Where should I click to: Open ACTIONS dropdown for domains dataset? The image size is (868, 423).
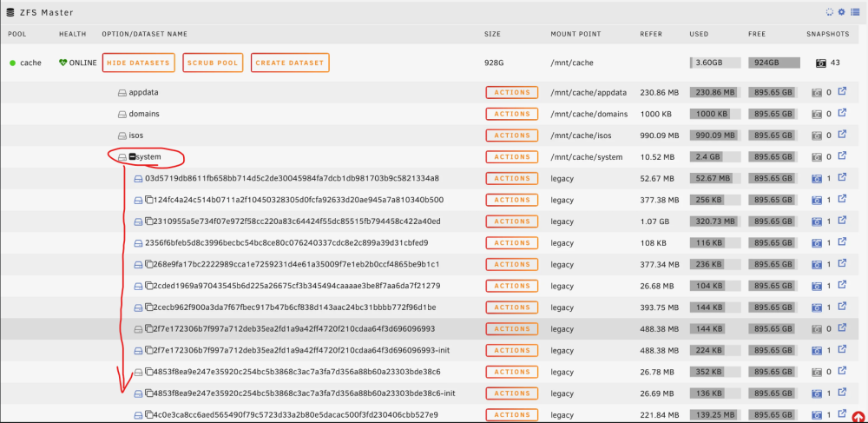[512, 114]
